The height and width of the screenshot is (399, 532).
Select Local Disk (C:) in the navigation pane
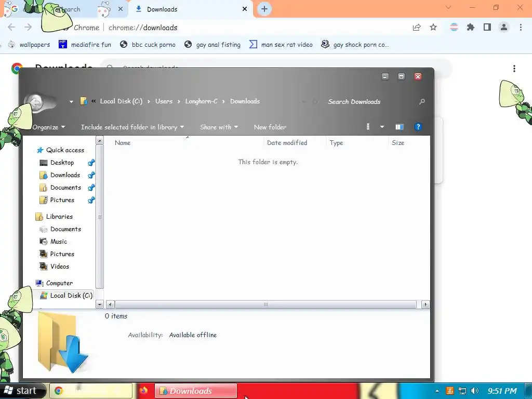coord(66,296)
